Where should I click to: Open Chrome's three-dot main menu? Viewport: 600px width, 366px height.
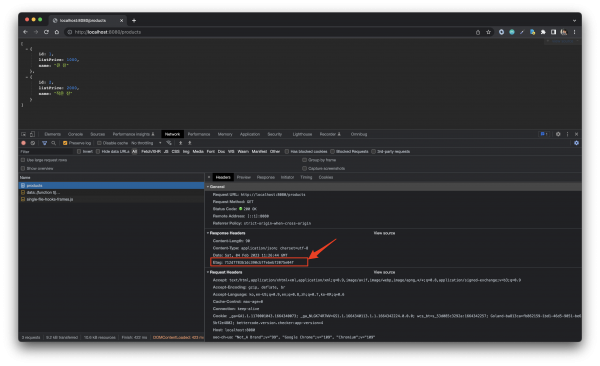(574, 32)
